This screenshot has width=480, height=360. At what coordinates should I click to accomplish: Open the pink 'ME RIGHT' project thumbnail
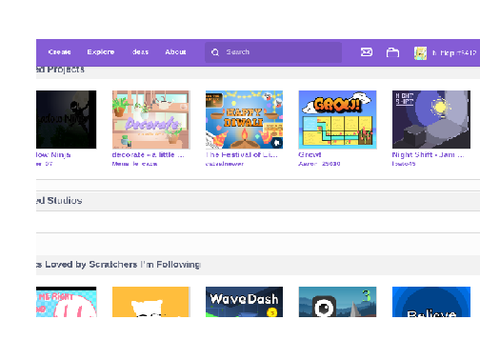(x=66, y=302)
